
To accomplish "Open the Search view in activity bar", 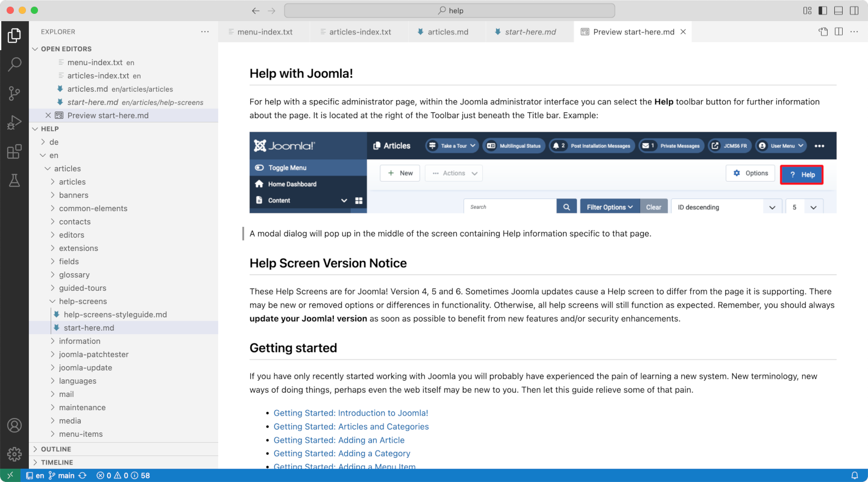I will click(14, 64).
